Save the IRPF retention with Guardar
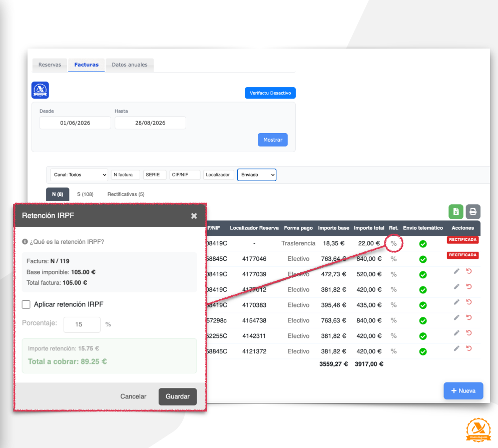Image resolution: width=498 pixels, height=448 pixels. coord(178,396)
